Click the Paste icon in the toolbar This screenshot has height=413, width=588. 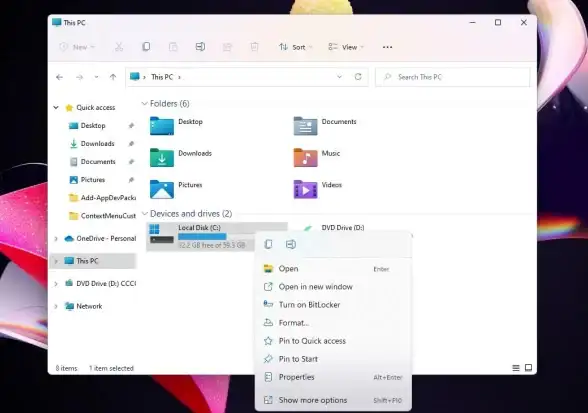[173, 47]
